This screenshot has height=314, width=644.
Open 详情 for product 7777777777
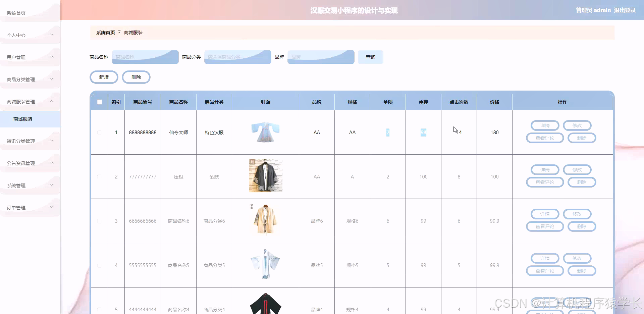click(545, 170)
